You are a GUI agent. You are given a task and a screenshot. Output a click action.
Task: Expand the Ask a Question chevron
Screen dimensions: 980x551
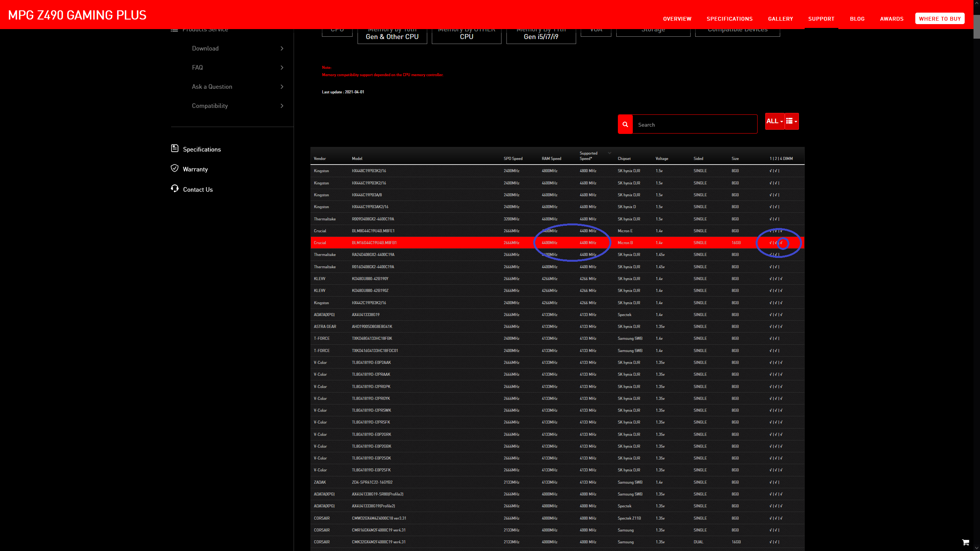pos(282,87)
